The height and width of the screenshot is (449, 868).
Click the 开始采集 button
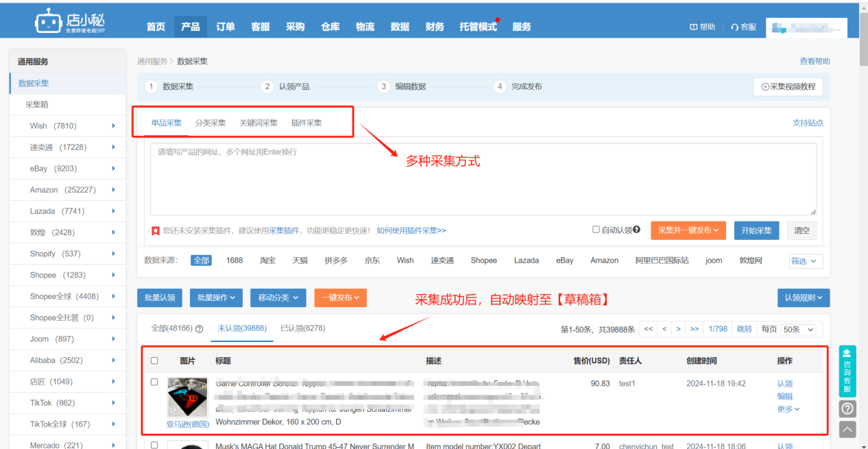(756, 230)
